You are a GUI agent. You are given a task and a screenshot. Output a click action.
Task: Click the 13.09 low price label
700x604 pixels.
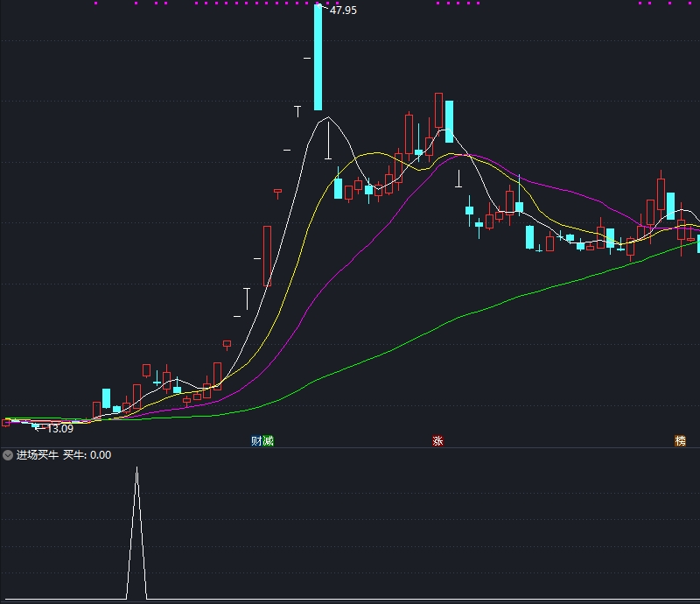tap(59, 429)
